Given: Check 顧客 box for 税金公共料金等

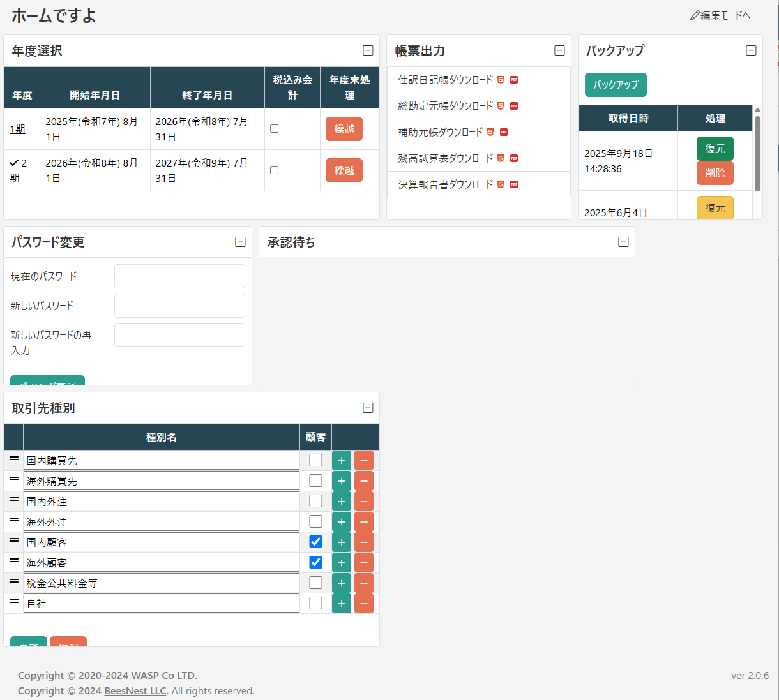Looking at the screenshot, I should (315, 583).
